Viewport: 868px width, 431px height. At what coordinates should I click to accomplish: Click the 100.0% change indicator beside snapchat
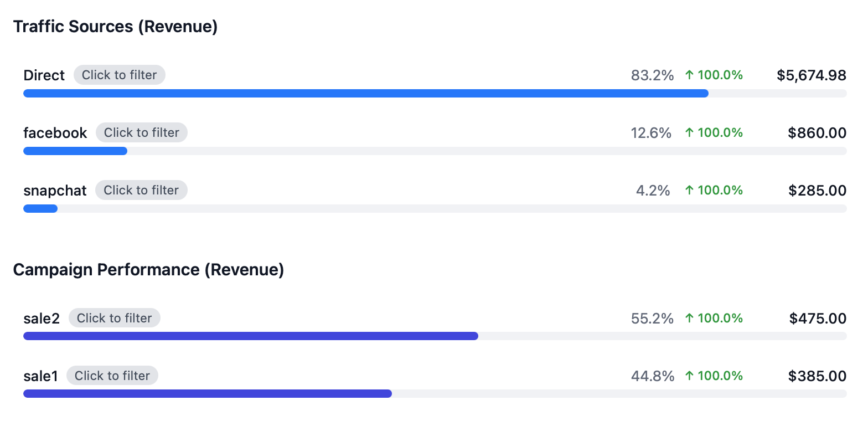718,190
